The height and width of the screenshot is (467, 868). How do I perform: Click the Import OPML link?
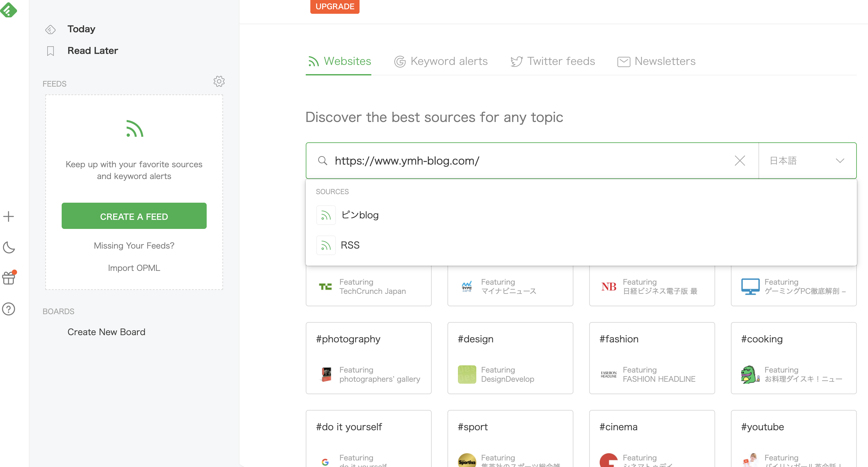134,268
